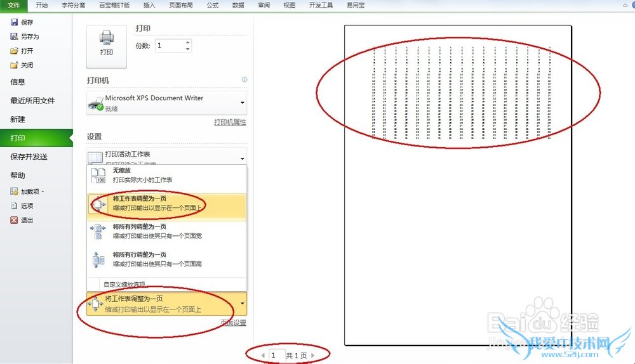Collapse the scaling dropdown at the bottom
Image resolution: width=635 pixels, height=364 pixels.
click(x=242, y=303)
